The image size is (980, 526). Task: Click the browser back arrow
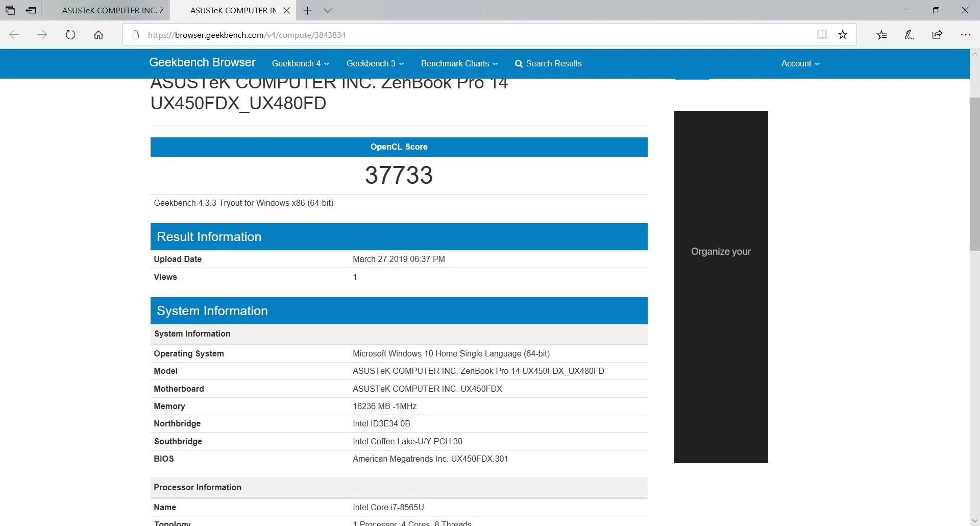pos(14,35)
